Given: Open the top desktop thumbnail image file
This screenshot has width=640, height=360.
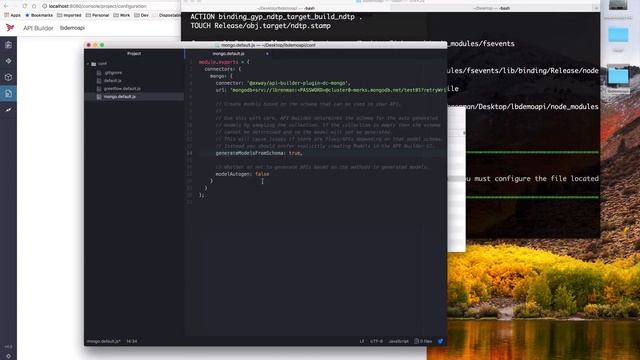Looking at the screenshot, I should [x=618, y=6].
